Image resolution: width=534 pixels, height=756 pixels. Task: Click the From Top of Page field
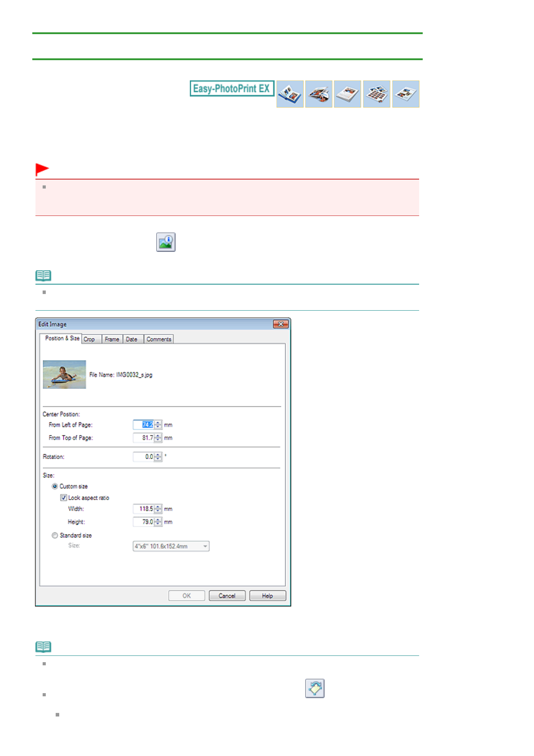144,438
